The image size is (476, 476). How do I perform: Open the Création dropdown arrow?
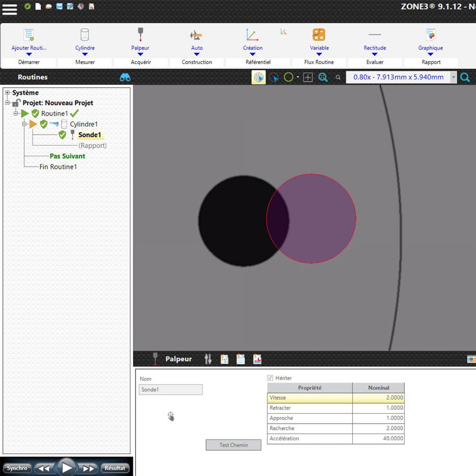pos(253,54)
